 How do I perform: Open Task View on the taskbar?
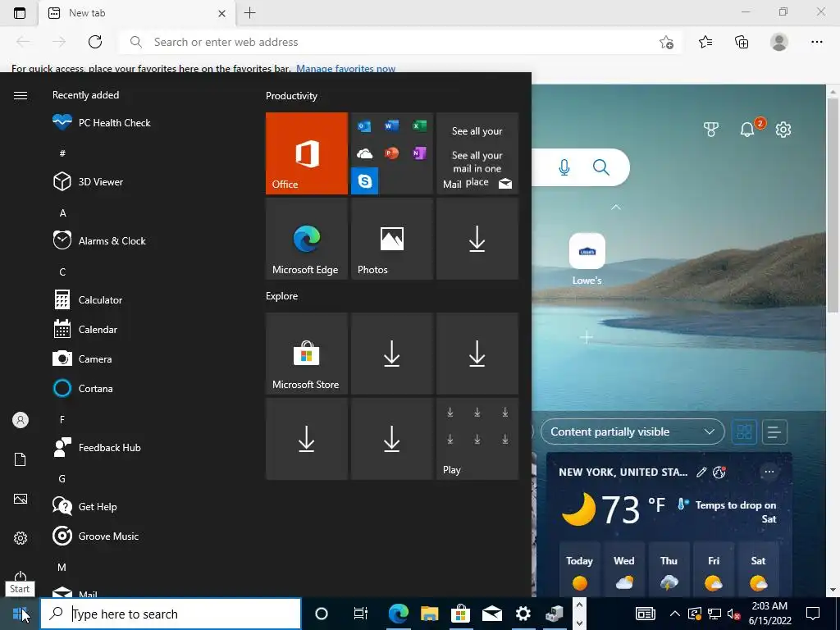361,614
